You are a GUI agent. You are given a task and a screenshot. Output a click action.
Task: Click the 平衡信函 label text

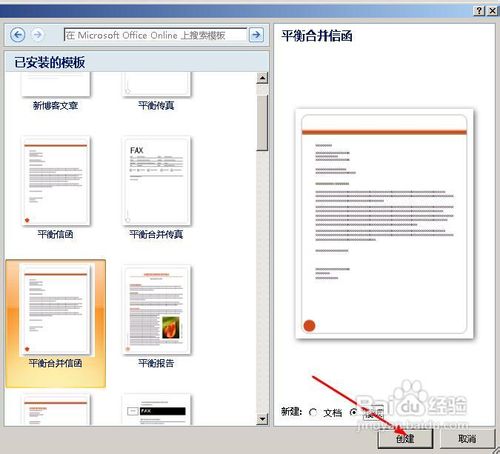coord(55,234)
